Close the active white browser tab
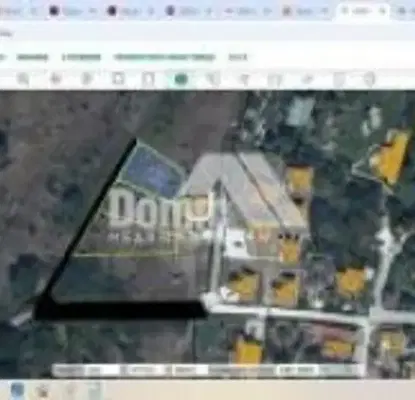This screenshot has width=415, height=400. tap(383, 11)
